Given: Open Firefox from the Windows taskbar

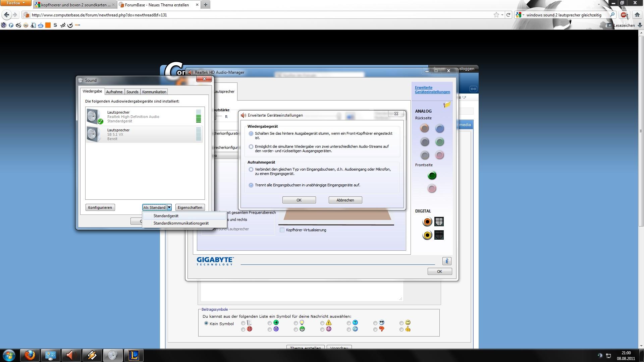Looking at the screenshot, I should tap(30, 355).
